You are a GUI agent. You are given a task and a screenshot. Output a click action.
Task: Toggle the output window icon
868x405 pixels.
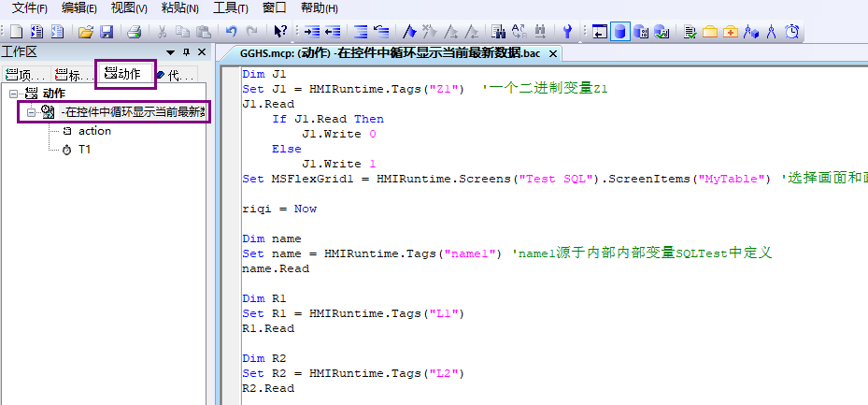pyautogui.click(x=600, y=32)
